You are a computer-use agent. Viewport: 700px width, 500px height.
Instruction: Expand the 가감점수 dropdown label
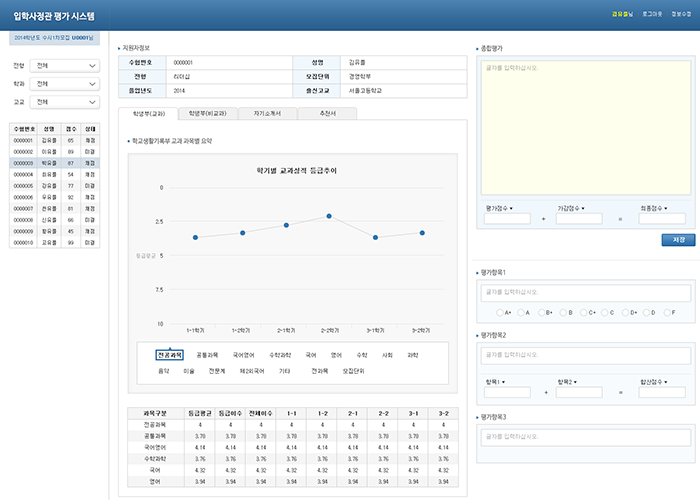(x=571, y=208)
